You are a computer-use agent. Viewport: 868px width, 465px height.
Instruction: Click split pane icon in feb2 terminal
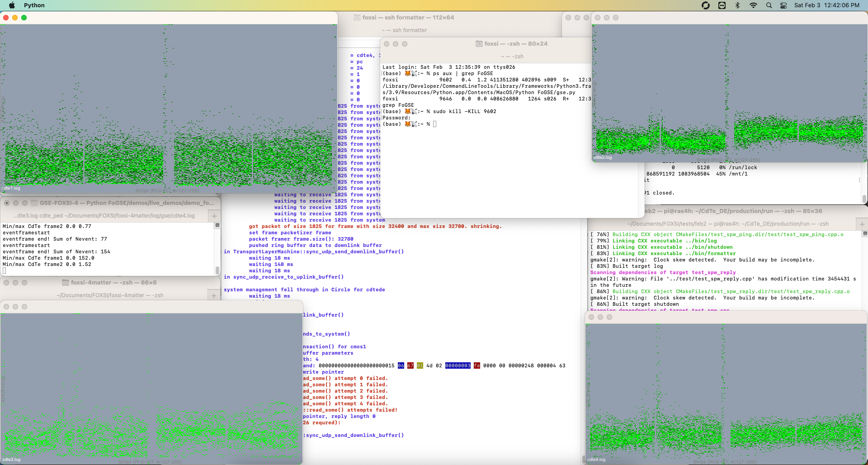coord(865,234)
